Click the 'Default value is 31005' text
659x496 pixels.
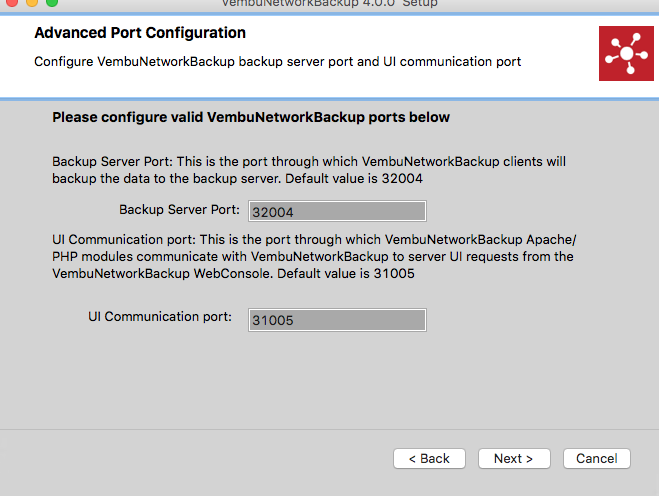coord(346,274)
